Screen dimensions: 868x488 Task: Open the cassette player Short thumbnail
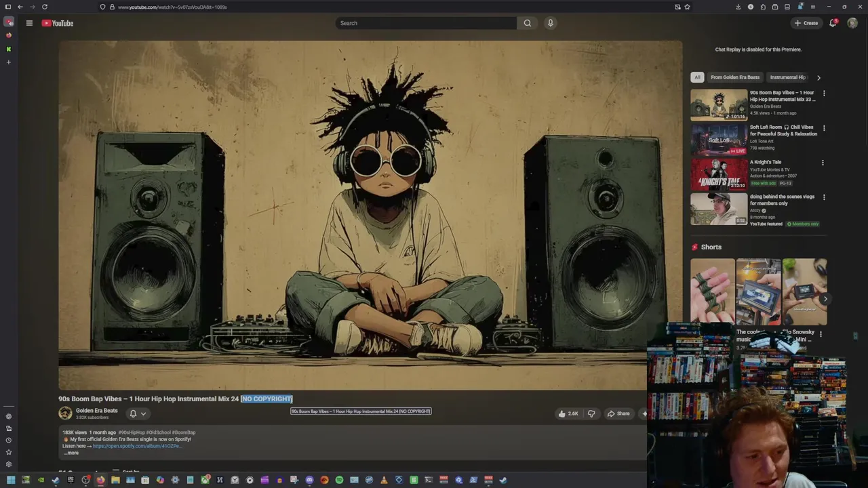(x=758, y=291)
